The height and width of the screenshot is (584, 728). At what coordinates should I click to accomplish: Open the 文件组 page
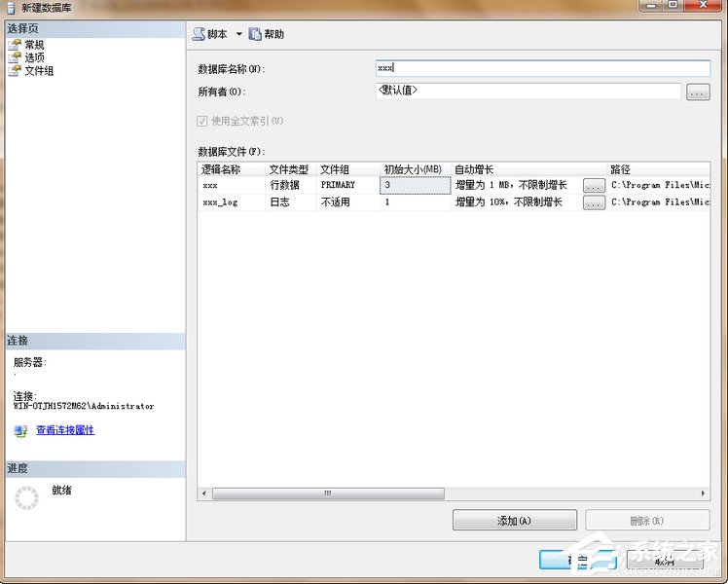click(x=39, y=70)
